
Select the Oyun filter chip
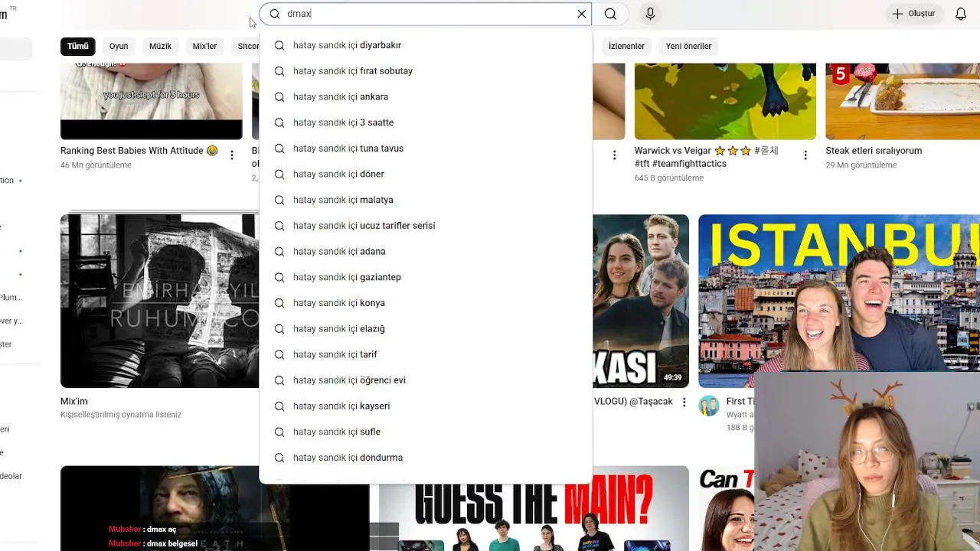coord(119,46)
